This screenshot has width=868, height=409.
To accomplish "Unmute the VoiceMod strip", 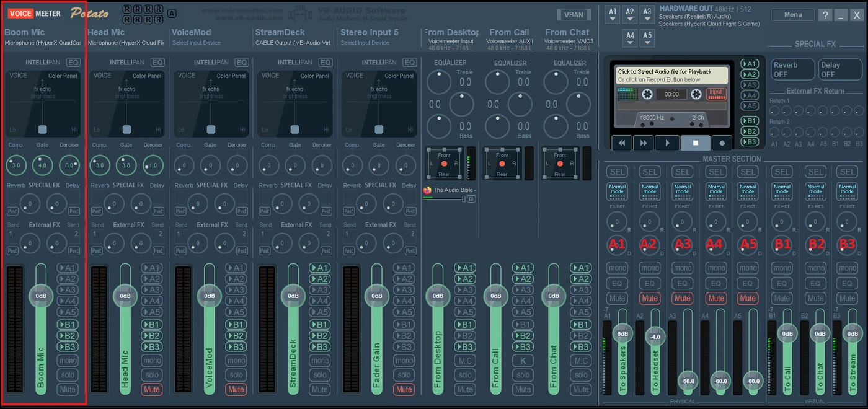I will tap(236, 390).
